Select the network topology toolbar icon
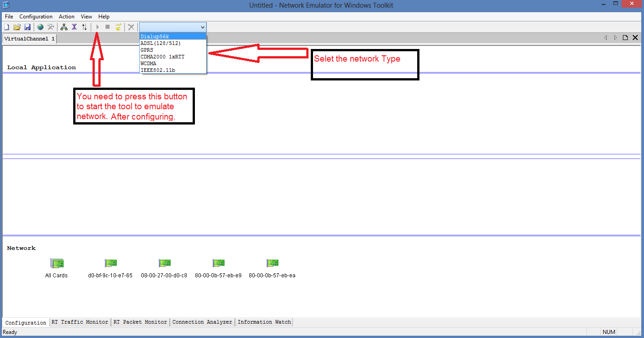 point(64,27)
